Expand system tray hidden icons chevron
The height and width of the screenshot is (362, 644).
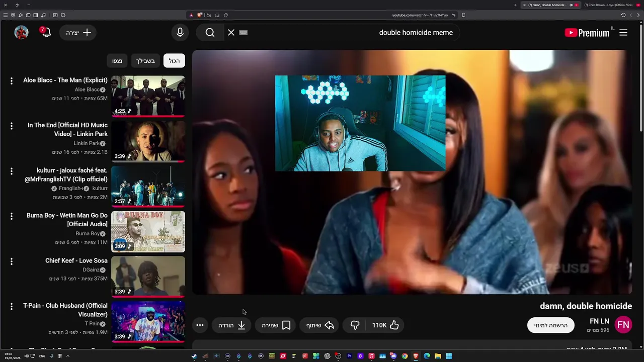click(67, 356)
